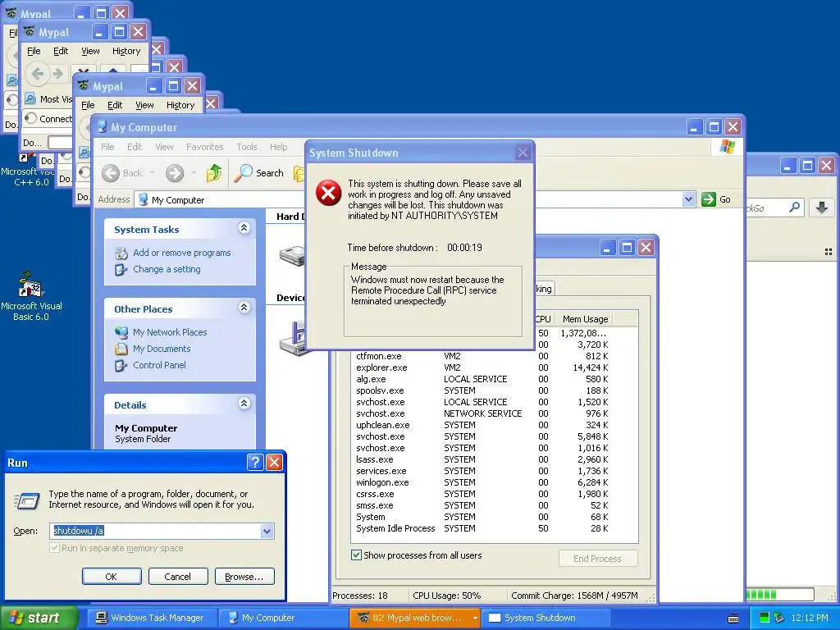
Task: Open File menu in My Computer
Action: pyautogui.click(x=107, y=147)
